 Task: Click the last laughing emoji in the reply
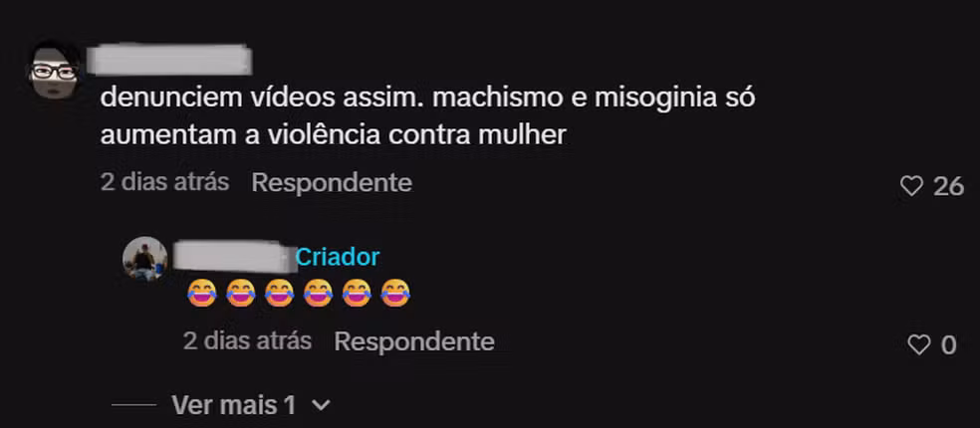(x=395, y=293)
